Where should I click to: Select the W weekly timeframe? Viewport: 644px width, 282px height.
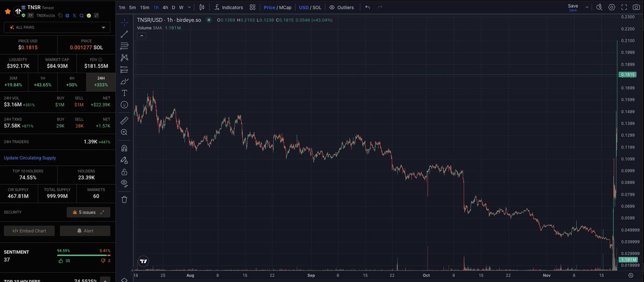pyautogui.click(x=181, y=8)
